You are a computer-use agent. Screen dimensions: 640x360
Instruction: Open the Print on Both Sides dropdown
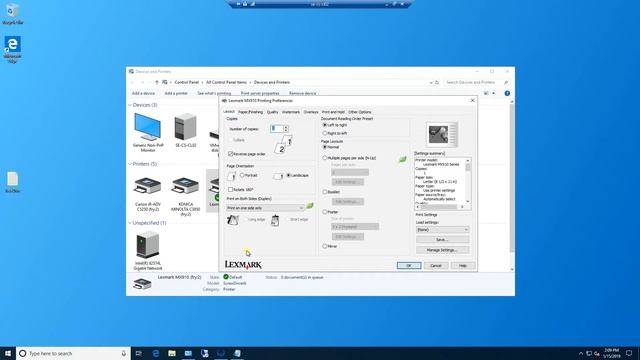point(265,208)
